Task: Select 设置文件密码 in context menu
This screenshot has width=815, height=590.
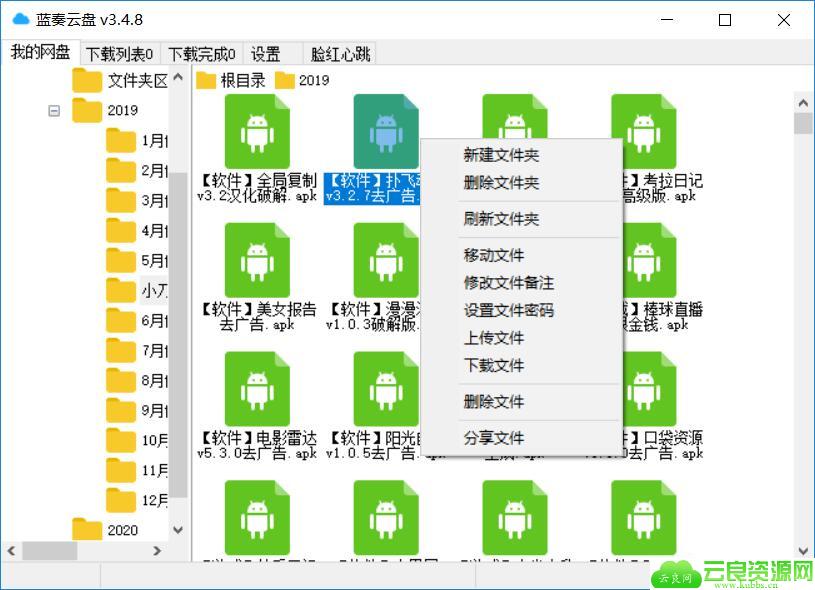Action: tap(508, 311)
